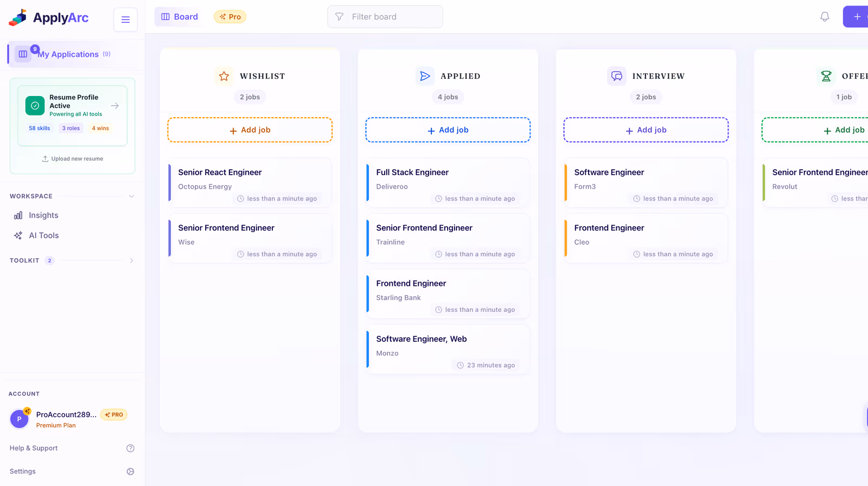Open notifications bell
Image resolution: width=868 pixels, height=486 pixels.
click(825, 17)
